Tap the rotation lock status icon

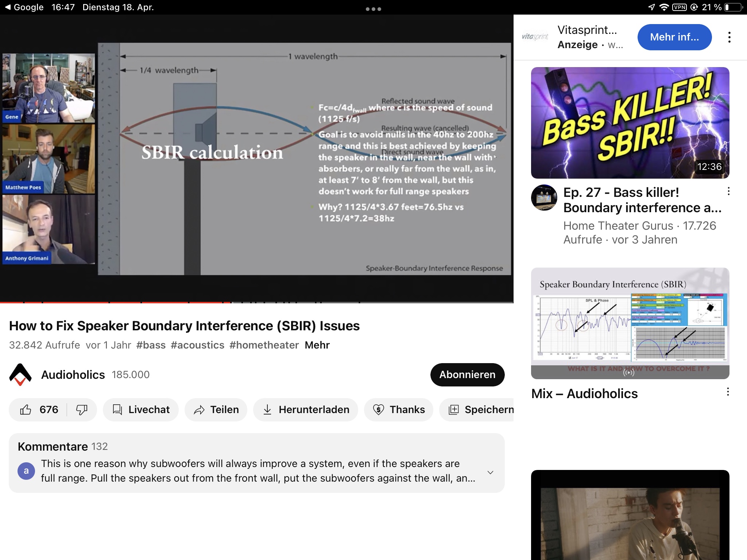(x=694, y=7)
